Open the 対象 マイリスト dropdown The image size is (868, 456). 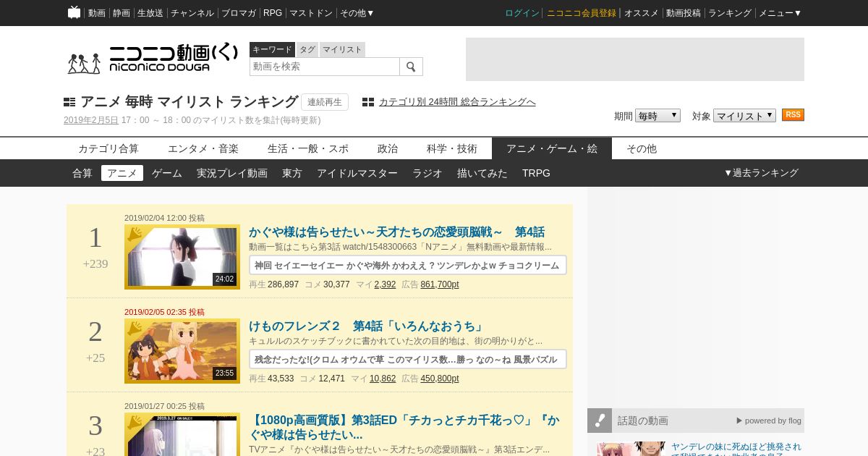tap(744, 116)
